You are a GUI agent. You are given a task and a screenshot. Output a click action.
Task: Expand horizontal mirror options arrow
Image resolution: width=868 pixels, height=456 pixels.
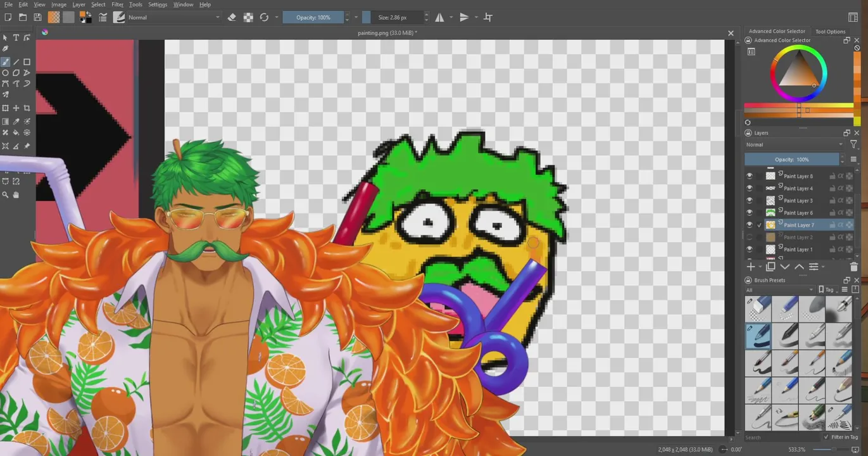pyautogui.click(x=451, y=18)
